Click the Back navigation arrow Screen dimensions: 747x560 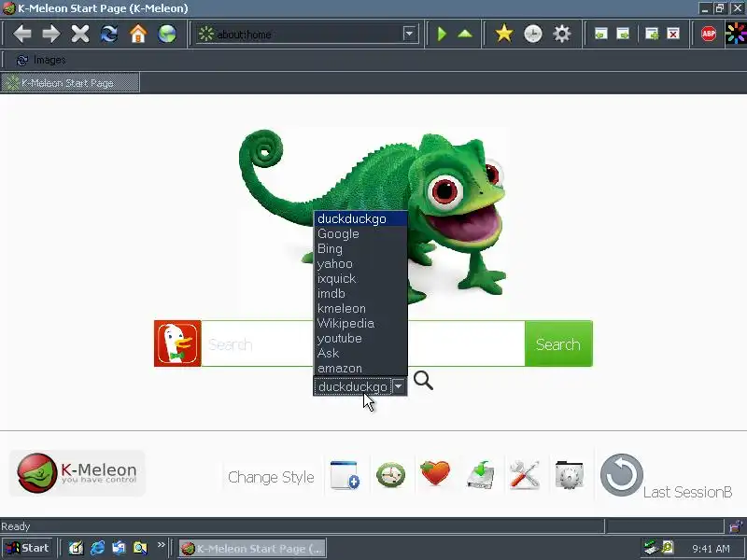tap(21, 34)
